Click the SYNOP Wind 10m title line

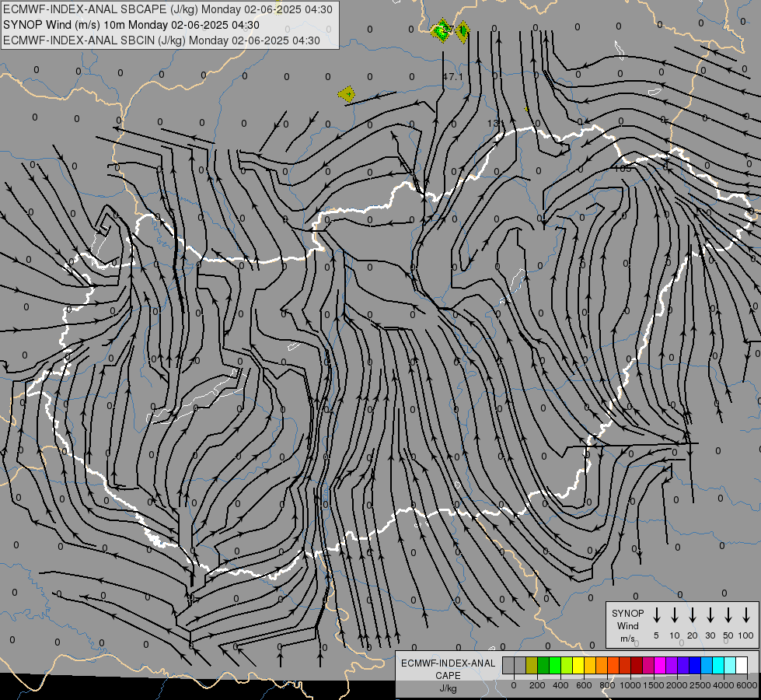coord(131,25)
